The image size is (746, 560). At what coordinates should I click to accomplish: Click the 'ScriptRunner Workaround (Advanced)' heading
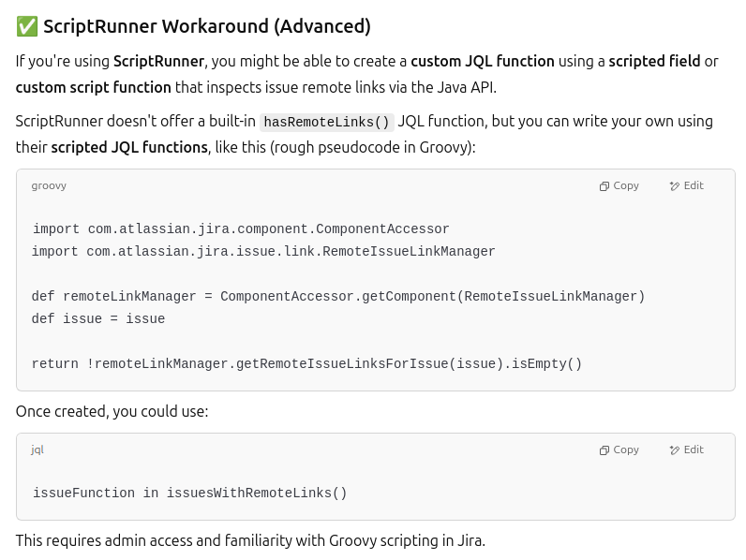207,26
